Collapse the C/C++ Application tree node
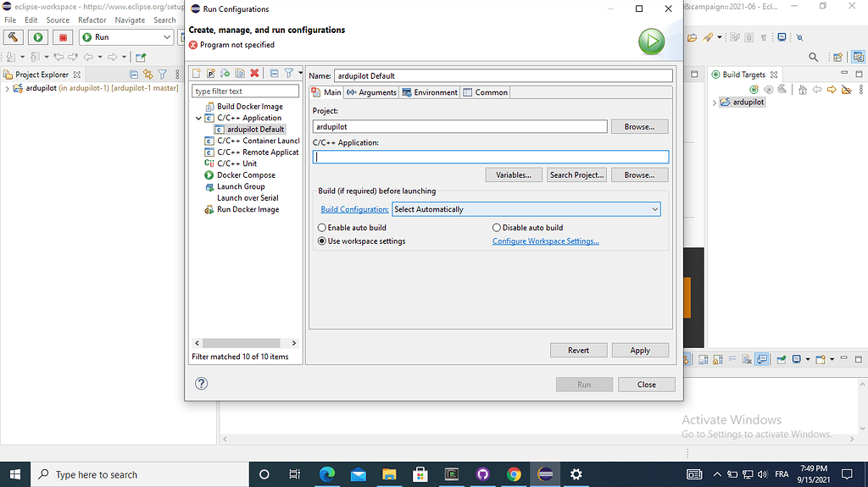Screen dimensions: 868x487 click(x=199, y=119)
